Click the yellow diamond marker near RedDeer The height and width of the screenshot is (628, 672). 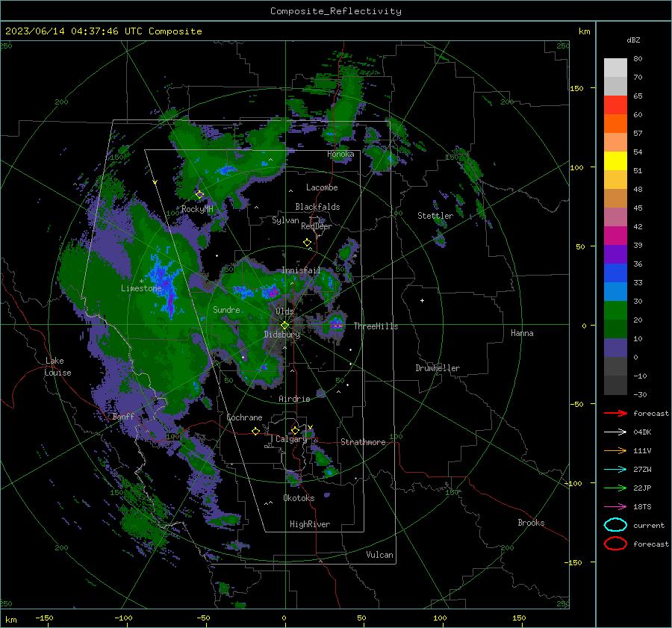(x=308, y=243)
